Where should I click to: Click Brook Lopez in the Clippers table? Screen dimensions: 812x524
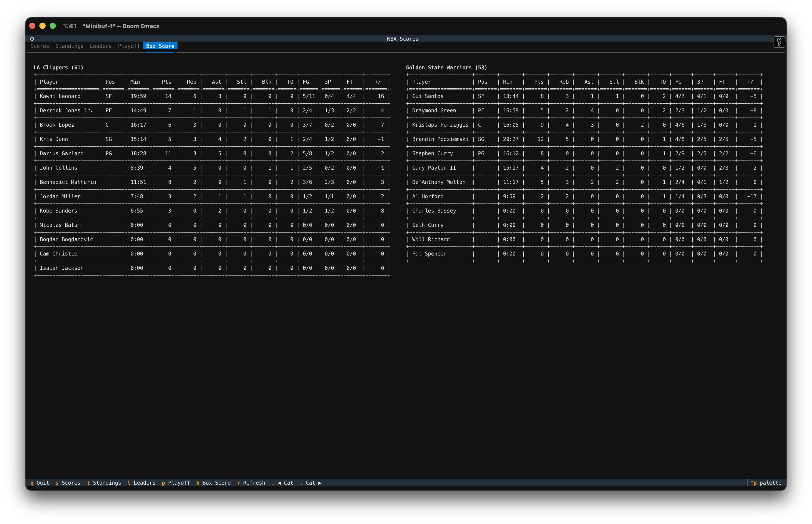pos(57,125)
